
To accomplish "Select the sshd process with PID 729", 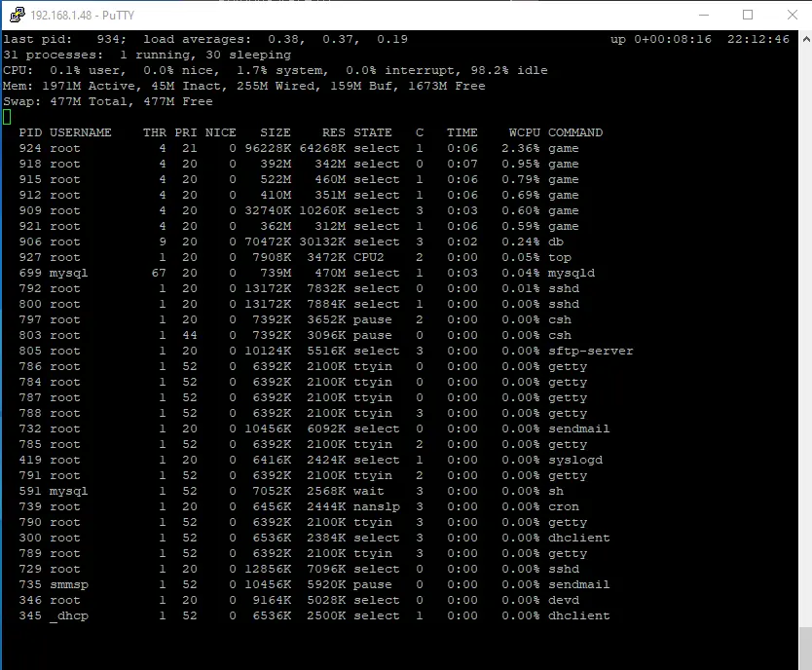I will (292, 569).
